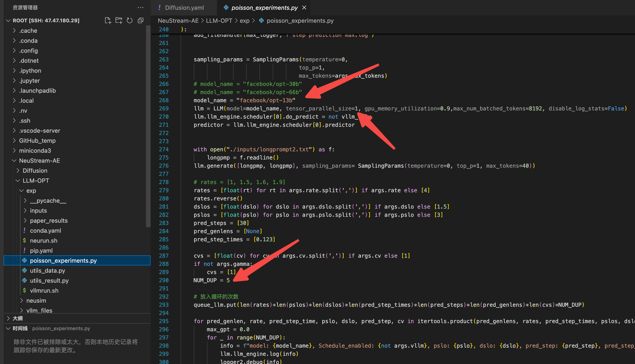Select poisson_experiments.py in the file tree
635x364 pixels.
click(77, 260)
